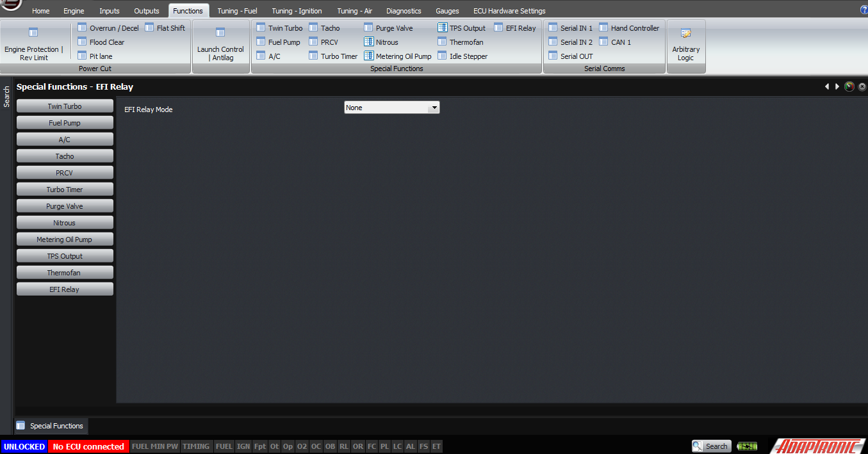Open PRCV from the ribbon
The height and width of the screenshot is (454, 868).
tap(323, 42)
